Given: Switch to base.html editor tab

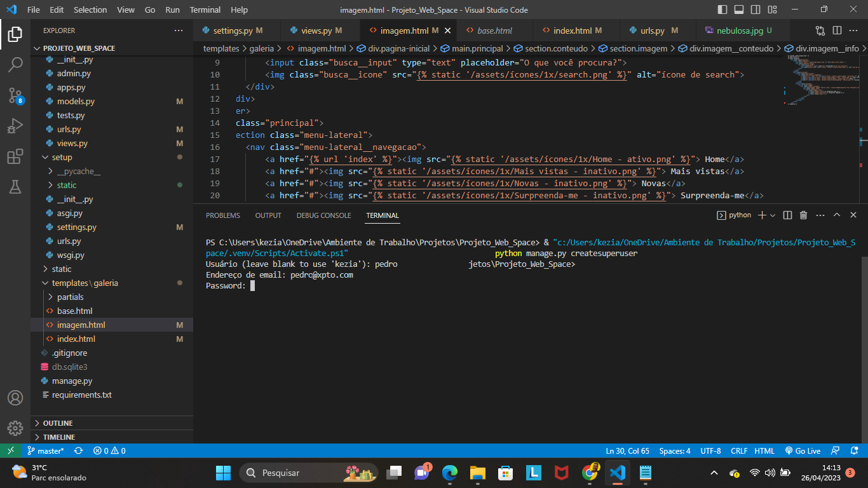Looking at the screenshot, I should click(x=495, y=30).
